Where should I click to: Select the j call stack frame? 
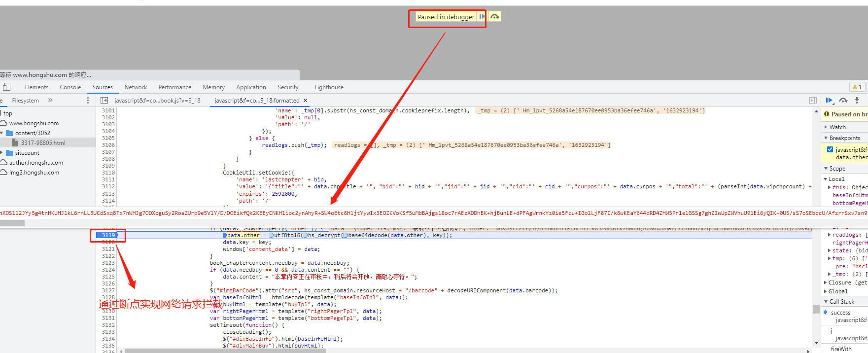(832, 331)
